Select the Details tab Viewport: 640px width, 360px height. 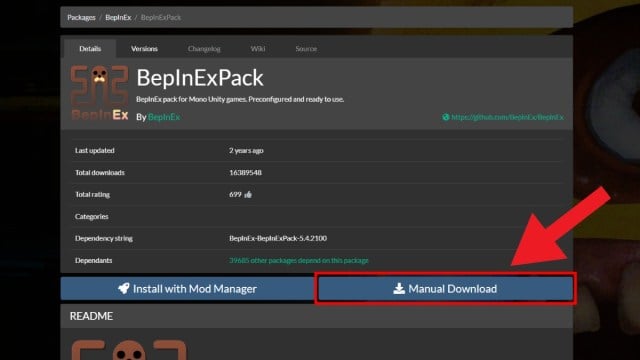[x=90, y=49]
